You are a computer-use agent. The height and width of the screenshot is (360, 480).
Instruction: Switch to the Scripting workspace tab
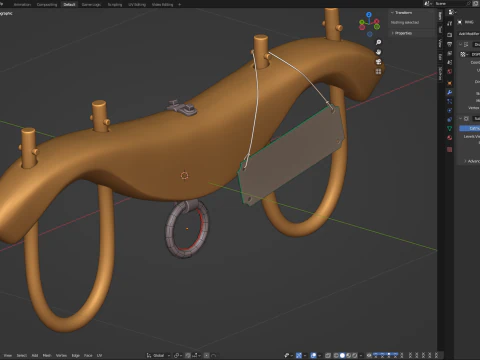[x=115, y=5]
